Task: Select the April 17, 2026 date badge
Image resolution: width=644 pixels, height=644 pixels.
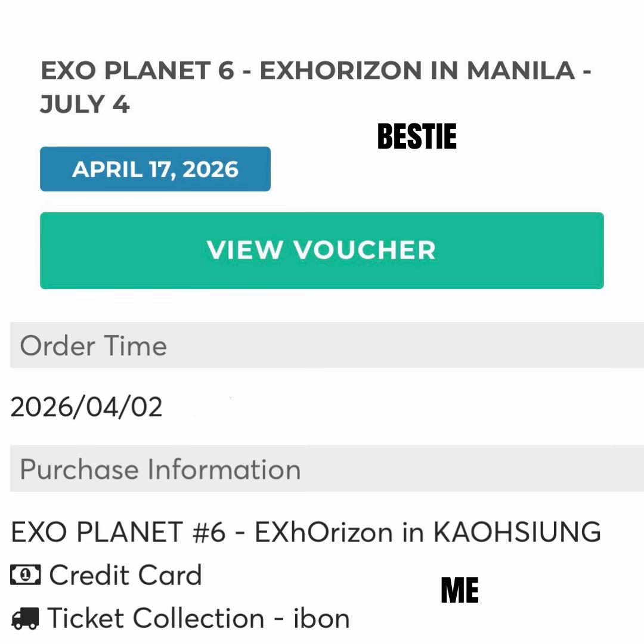Action: (x=155, y=169)
